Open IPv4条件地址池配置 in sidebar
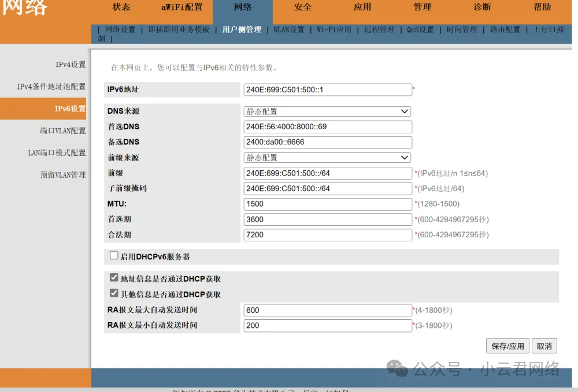The image size is (578, 392). [51, 87]
